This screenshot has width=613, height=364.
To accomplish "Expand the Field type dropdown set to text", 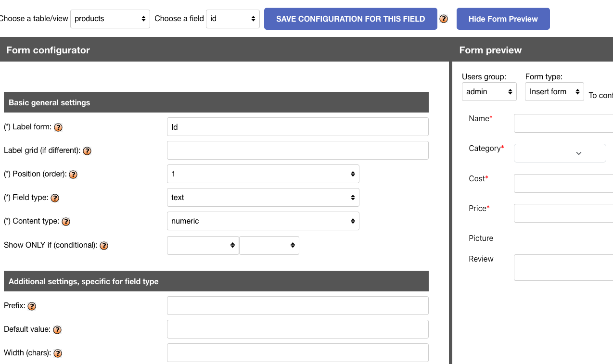I will click(263, 198).
